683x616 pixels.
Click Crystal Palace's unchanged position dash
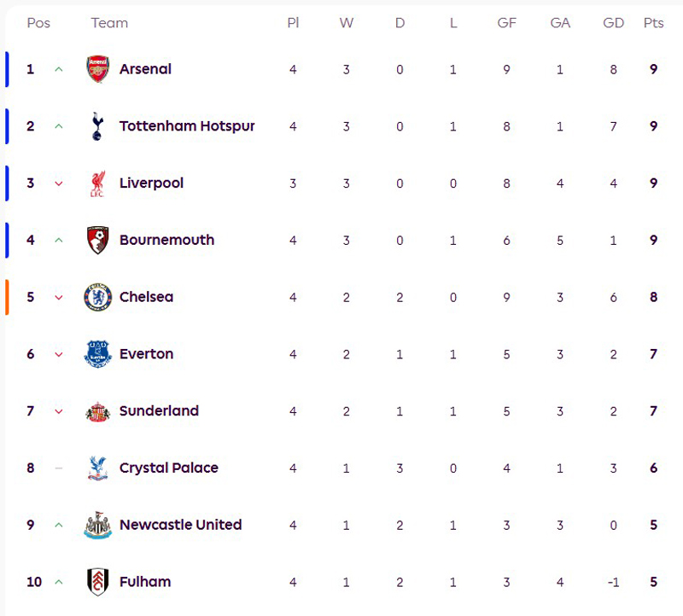click(x=59, y=468)
